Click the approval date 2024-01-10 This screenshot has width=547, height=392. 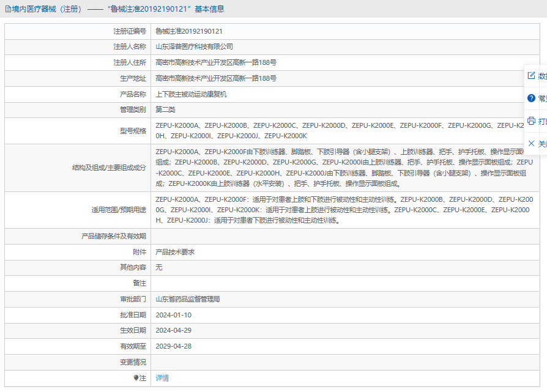(173, 315)
